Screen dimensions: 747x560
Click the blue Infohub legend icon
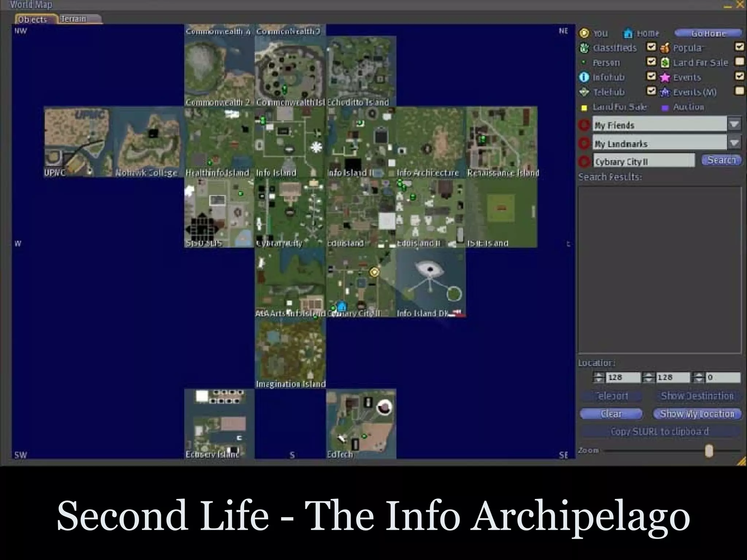pyautogui.click(x=584, y=77)
